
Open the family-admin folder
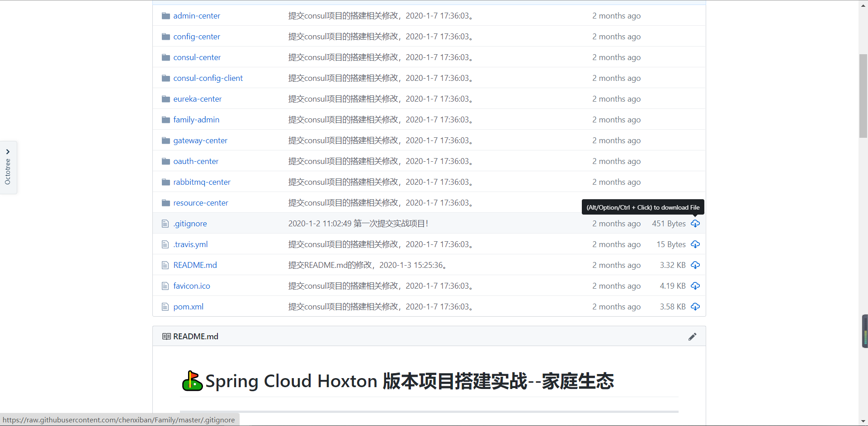pyautogui.click(x=196, y=119)
